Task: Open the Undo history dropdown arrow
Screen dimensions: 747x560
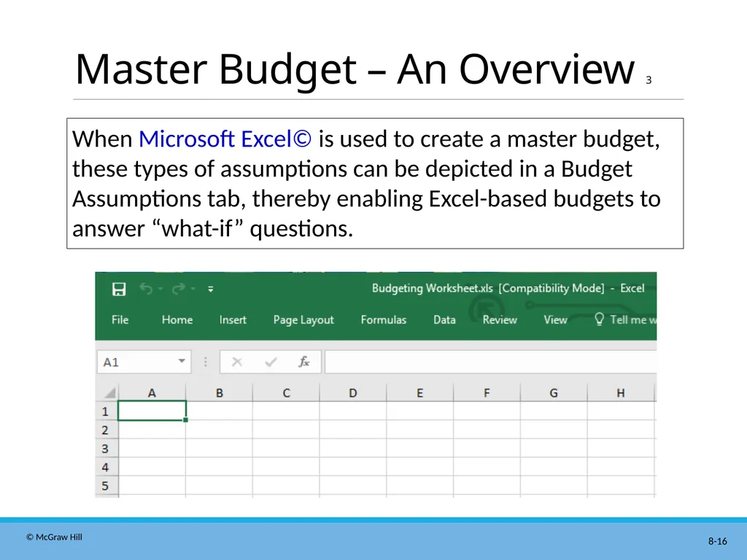Action: [x=160, y=289]
